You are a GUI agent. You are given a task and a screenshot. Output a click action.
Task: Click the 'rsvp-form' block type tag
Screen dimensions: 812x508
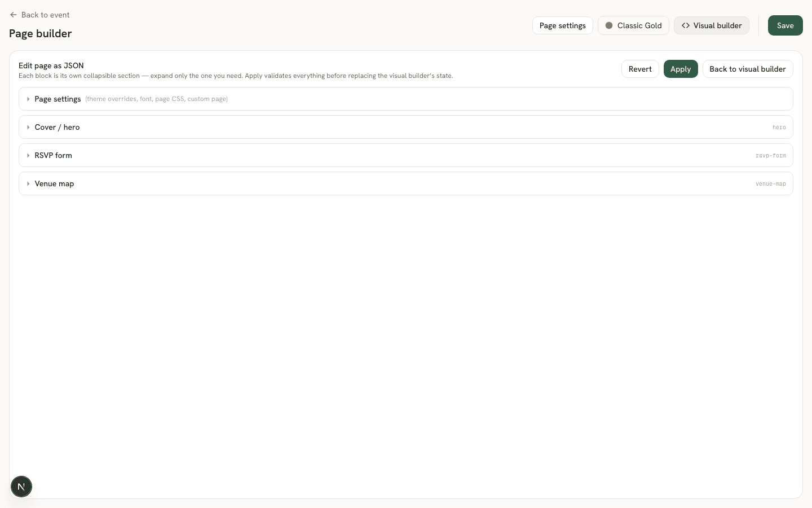771,156
